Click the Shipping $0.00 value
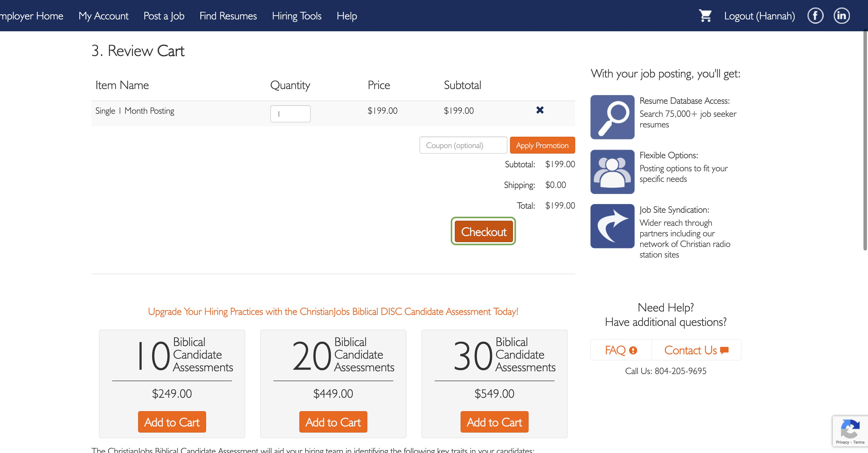 pos(556,185)
